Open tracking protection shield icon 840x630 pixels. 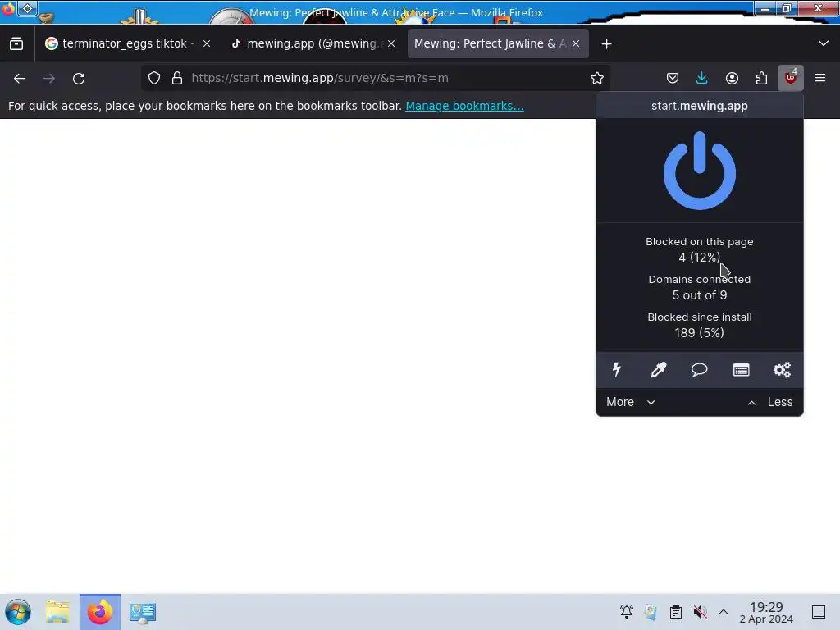point(154,78)
